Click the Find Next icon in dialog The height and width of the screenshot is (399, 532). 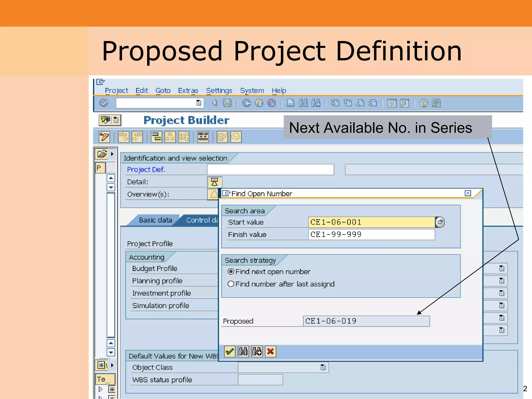[x=257, y=352]
